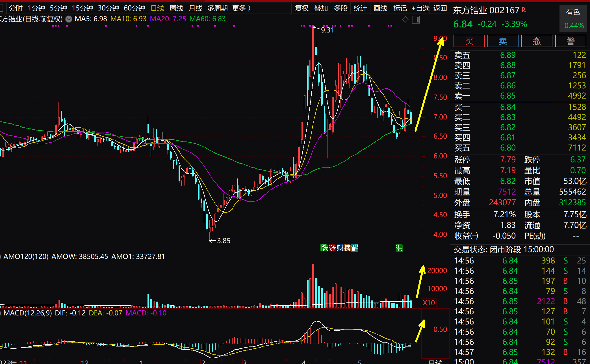Click the red 买 buy button

[x=469, y=41]
